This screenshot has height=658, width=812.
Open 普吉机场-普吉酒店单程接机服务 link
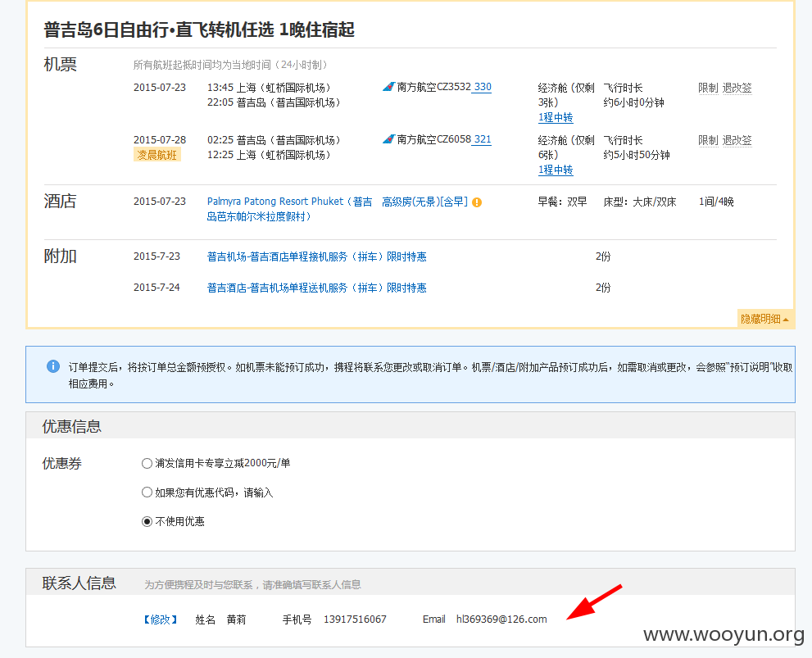tap(316, 256)
